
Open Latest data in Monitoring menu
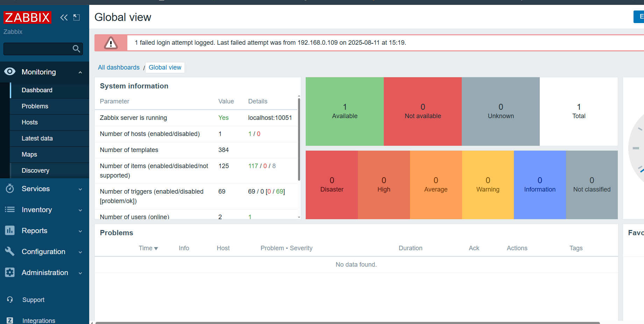click(37, 138)
